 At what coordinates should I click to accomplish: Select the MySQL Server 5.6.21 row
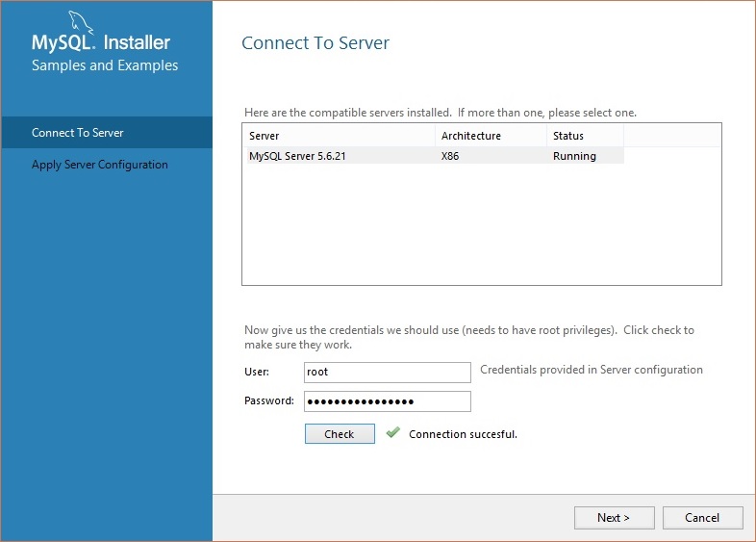436,156
